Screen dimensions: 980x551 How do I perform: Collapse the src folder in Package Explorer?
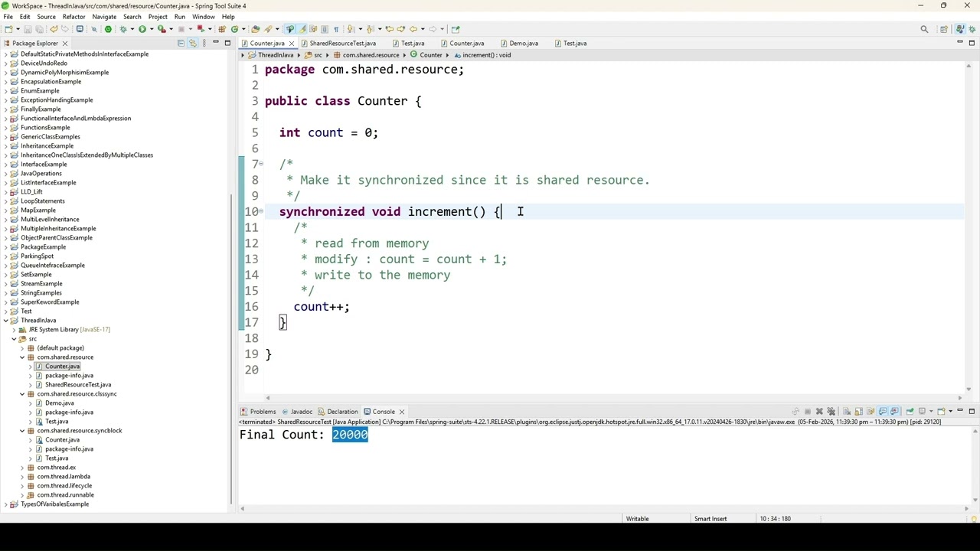click(x=14, y=339)
